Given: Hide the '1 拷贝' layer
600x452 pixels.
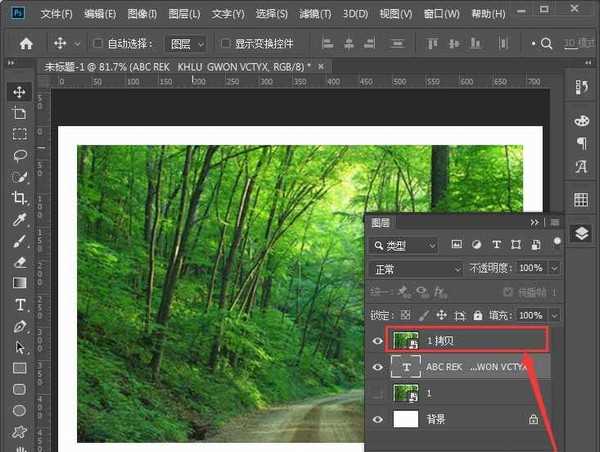Looking at the screenshot, I should click(x=378, y=340).
